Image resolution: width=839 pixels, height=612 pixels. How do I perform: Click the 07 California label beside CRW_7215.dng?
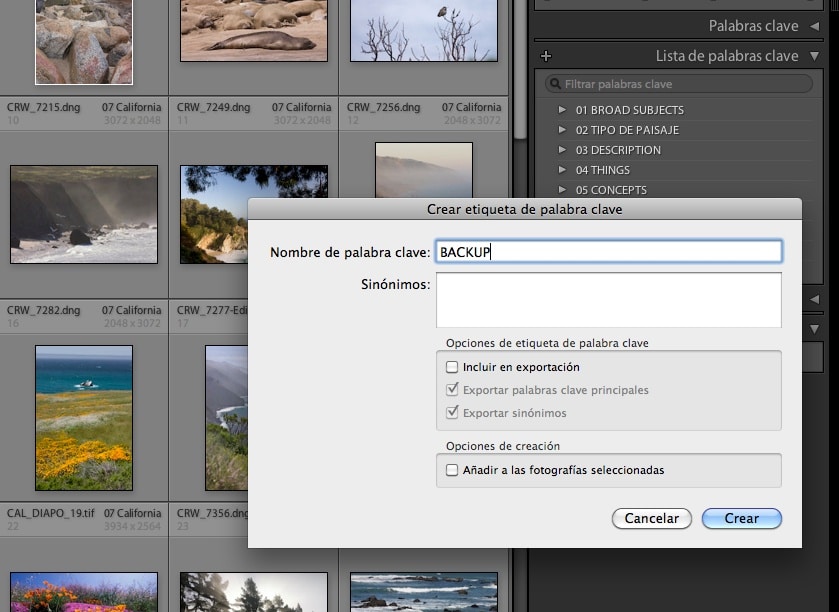pyautogui.click(x=132, y=107)
